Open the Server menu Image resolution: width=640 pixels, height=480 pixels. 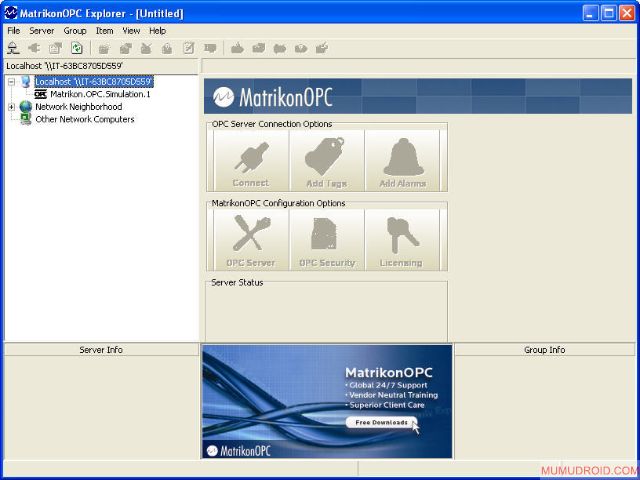pos(42,31)
